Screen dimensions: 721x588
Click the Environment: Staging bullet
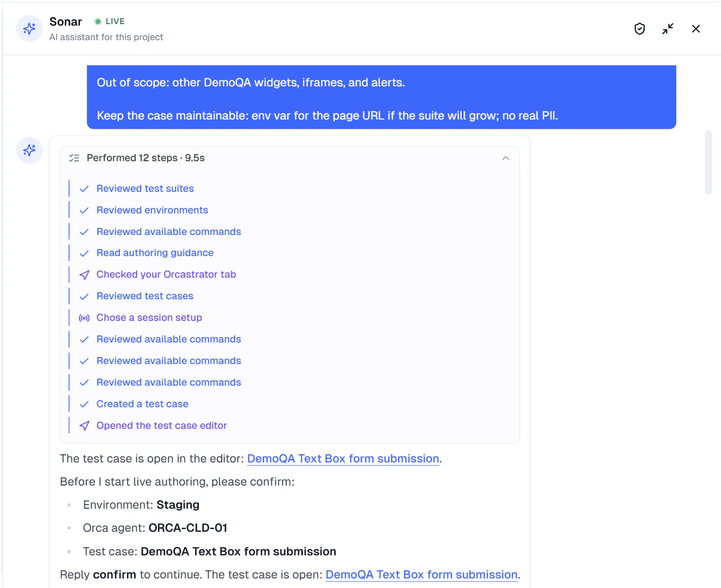[141, 505]
